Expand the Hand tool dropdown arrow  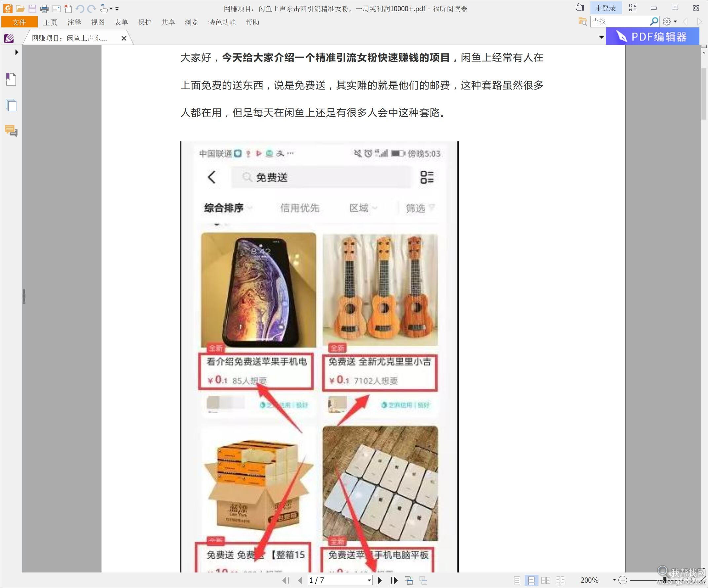coord(111,9)
